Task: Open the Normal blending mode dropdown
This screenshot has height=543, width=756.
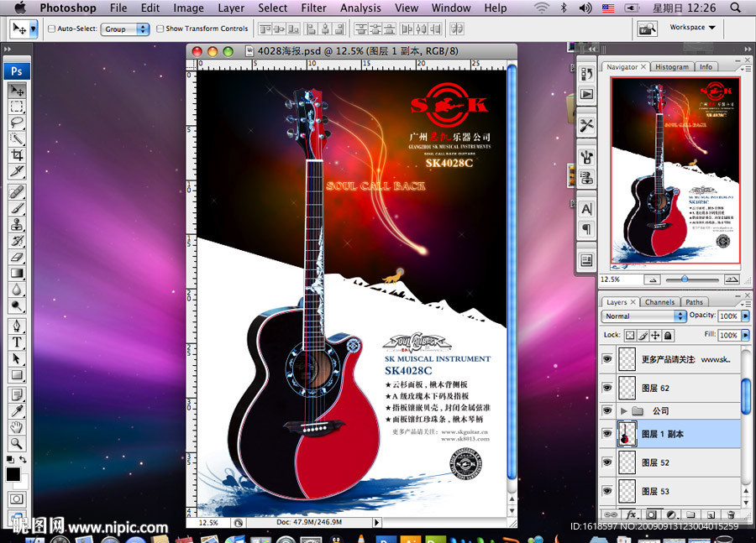Action: click(x=643, y=316)
